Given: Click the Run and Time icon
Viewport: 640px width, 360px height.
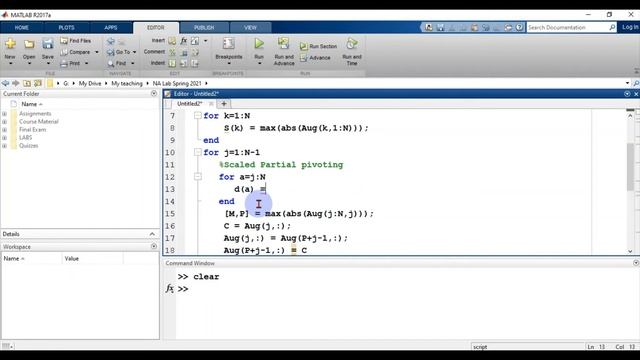Looking at the screenshot, I should coord(352,43).
